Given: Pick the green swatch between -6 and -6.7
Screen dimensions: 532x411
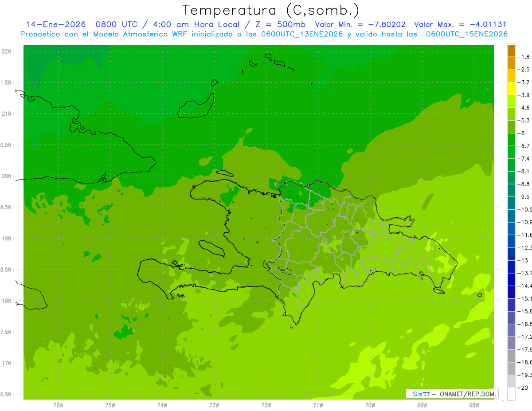Looking at the screenshot, I should [511, 140].
